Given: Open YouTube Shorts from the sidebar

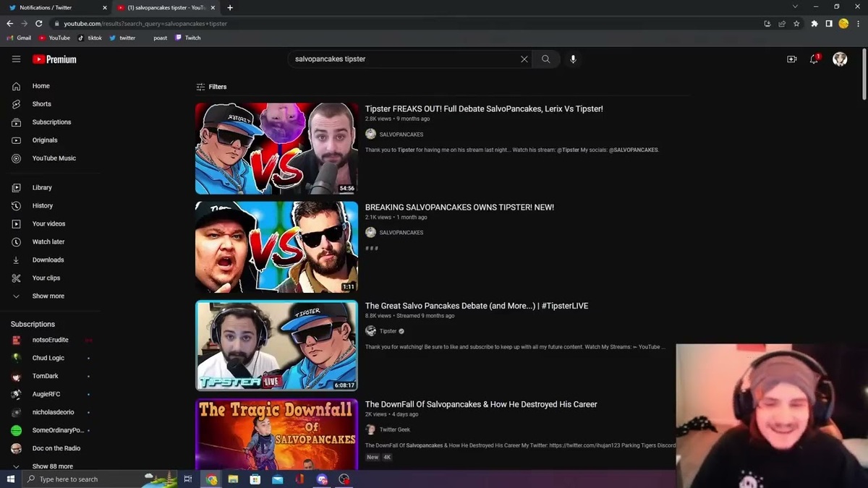Looking at the screenshot, I should click(x=41, y=103).
